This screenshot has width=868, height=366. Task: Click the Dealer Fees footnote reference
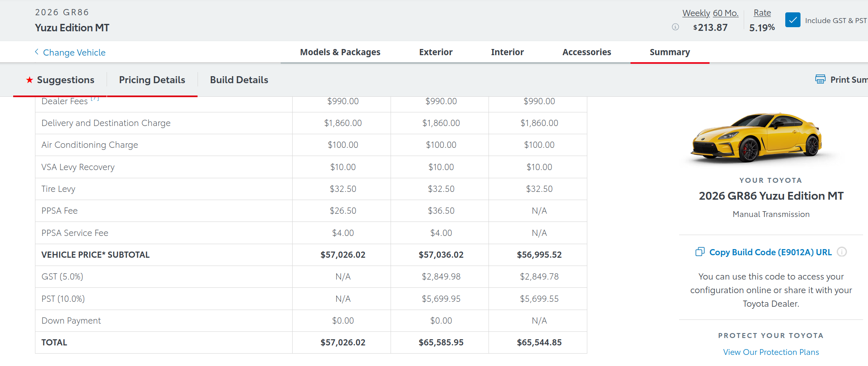[95, 99]
